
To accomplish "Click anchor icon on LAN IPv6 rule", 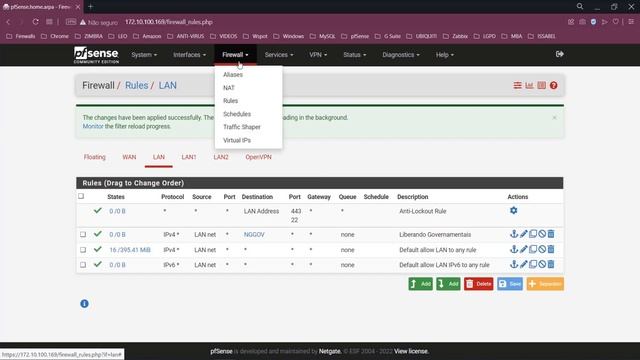I will pyautogui.click(x=514, y=264).
